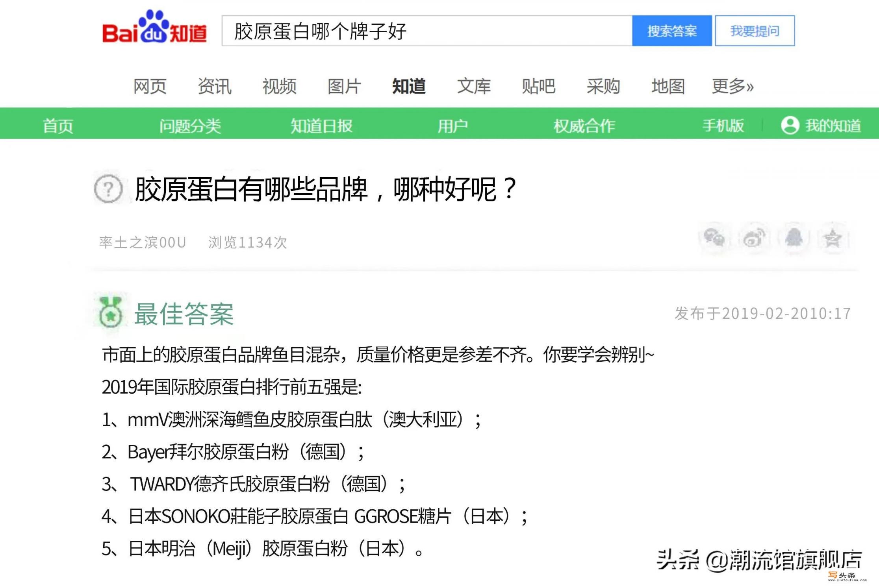Click the 最佳答案 heading

click(x=184, y=314)
